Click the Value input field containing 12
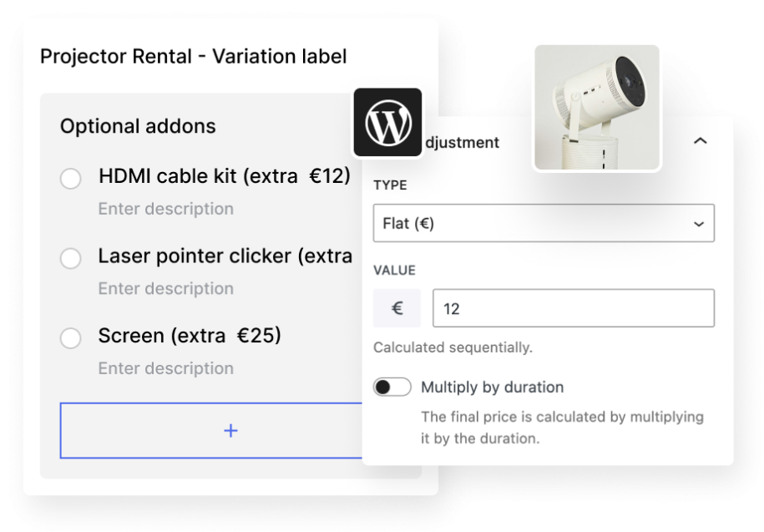This screenshot has width=764, height=532. tap(573, 308)
